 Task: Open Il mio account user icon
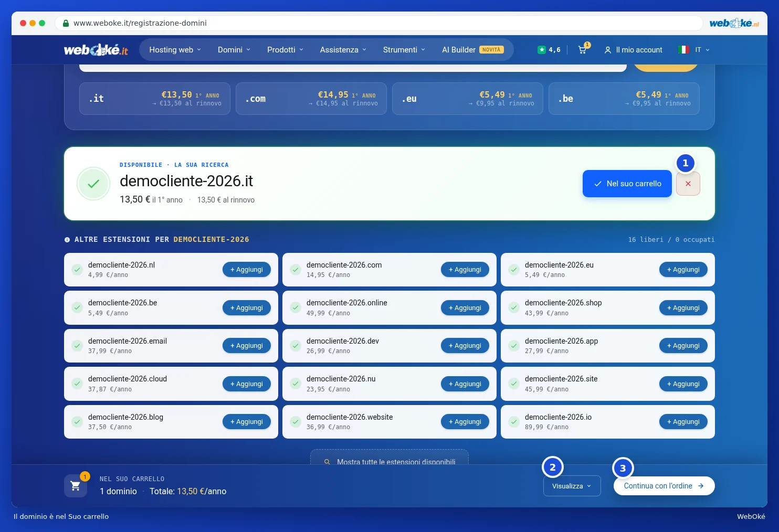pyautogui.click(x=608, y=50)
